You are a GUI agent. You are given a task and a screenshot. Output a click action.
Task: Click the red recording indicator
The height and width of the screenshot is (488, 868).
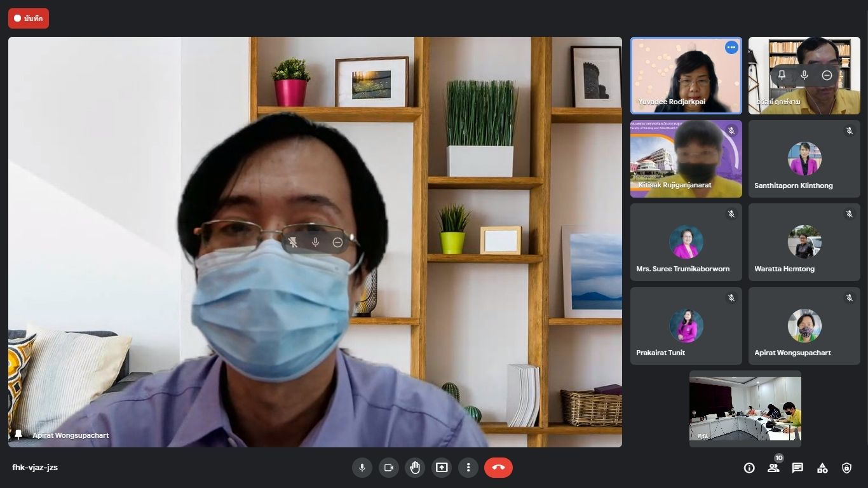pos(29,18)
